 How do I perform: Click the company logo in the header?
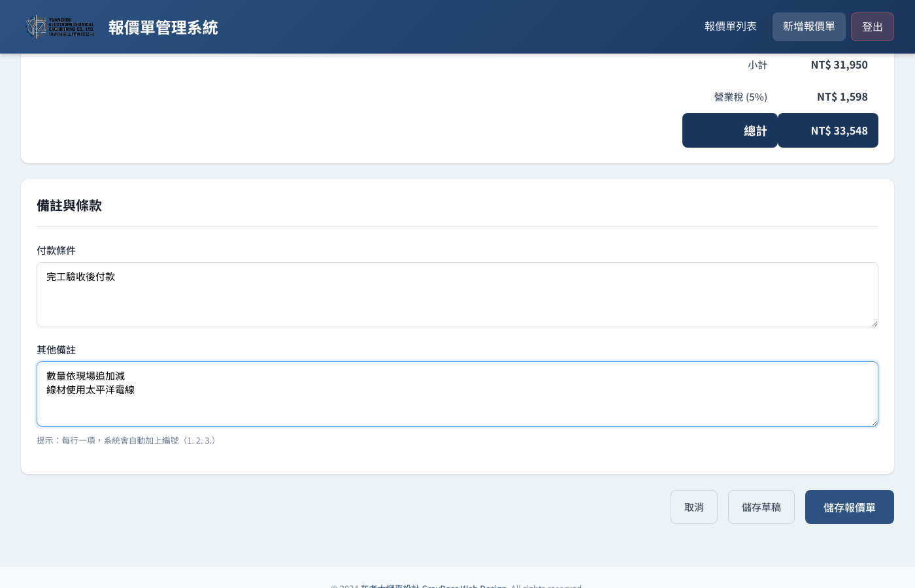pos(59,27)
